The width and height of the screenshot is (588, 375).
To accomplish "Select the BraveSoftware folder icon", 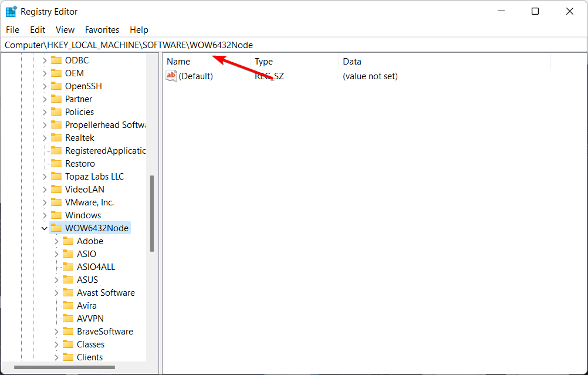I will pyautogui.click(x=68, y=332).
